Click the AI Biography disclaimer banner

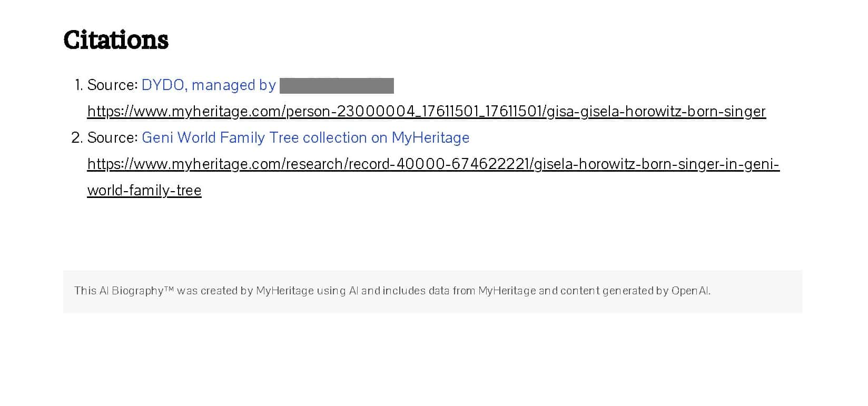point(432,291)
